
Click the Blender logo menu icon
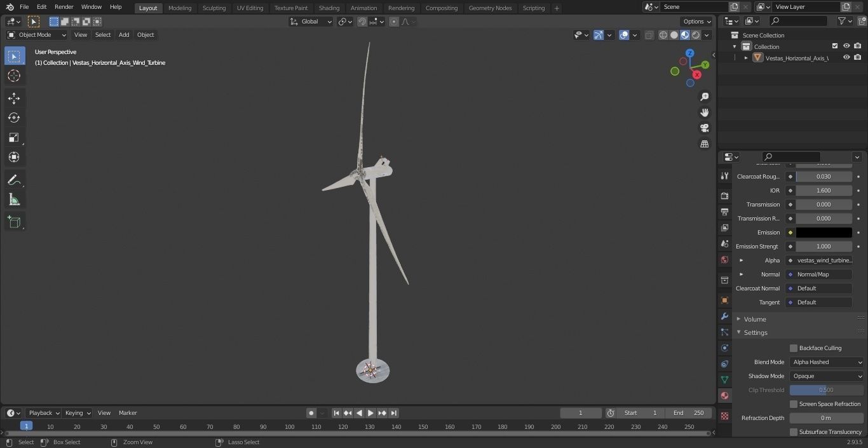10,7
